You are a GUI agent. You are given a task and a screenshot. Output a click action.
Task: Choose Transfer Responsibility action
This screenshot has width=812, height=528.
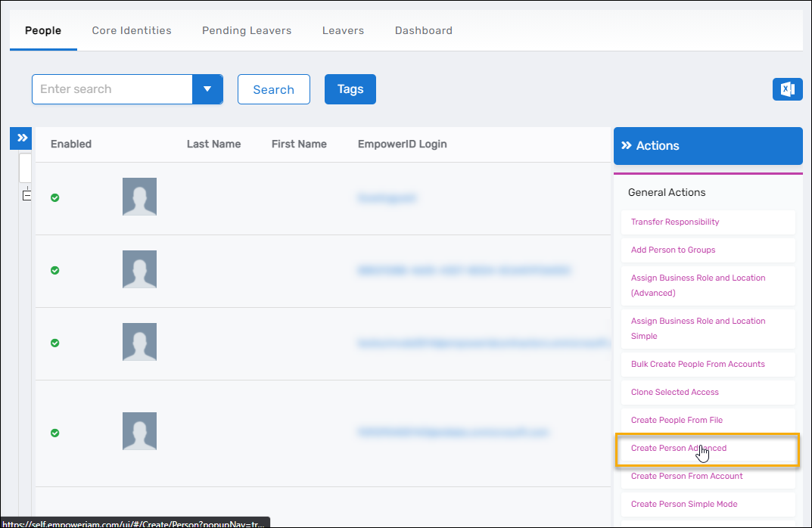click(x=675, y=222)
